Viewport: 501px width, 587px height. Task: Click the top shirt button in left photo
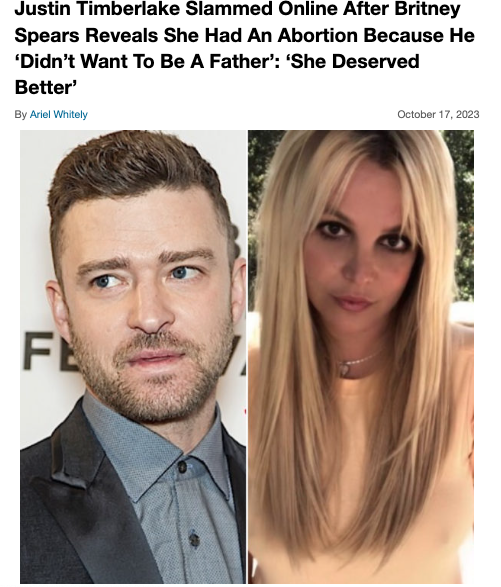tap(182, 466)
